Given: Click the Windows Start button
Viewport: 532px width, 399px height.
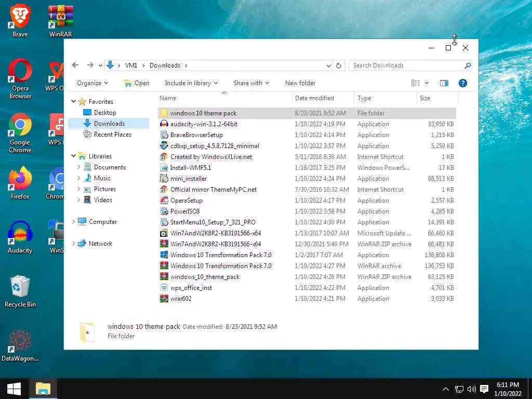Looking at the screenshot, I should point(14,389).
